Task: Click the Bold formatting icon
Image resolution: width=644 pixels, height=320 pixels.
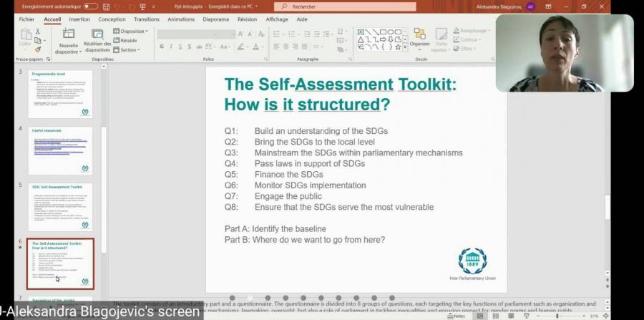Action: [161, 47]
